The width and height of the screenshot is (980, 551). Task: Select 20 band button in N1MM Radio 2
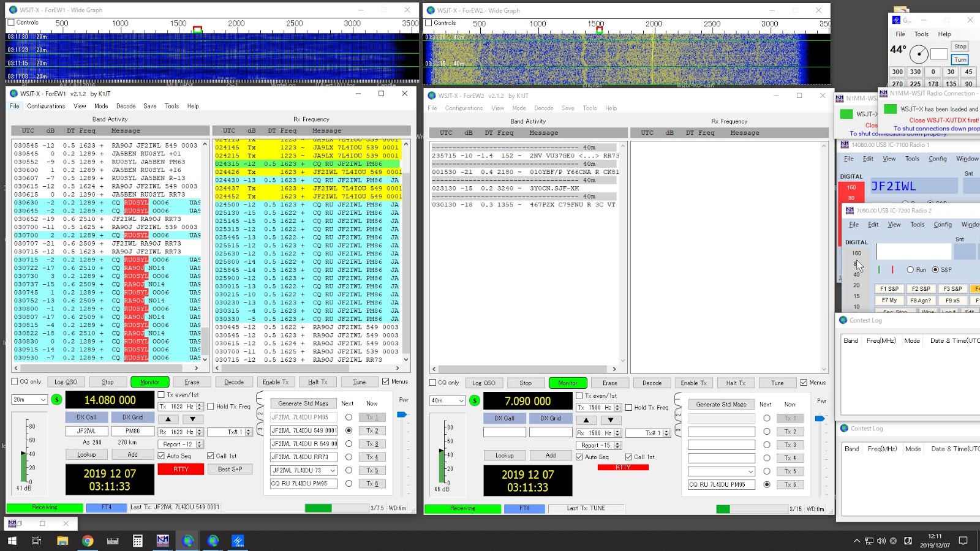(x=856, y=285)
